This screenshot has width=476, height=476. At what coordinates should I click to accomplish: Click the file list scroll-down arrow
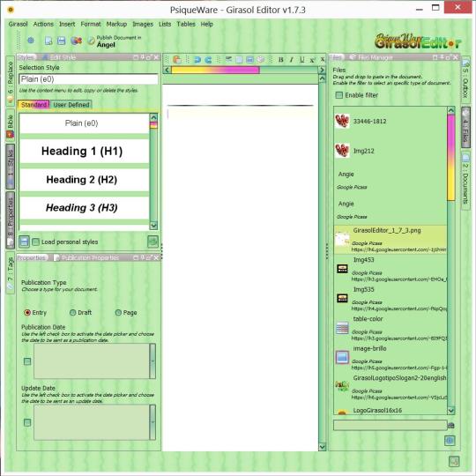(x=451, y=411)
